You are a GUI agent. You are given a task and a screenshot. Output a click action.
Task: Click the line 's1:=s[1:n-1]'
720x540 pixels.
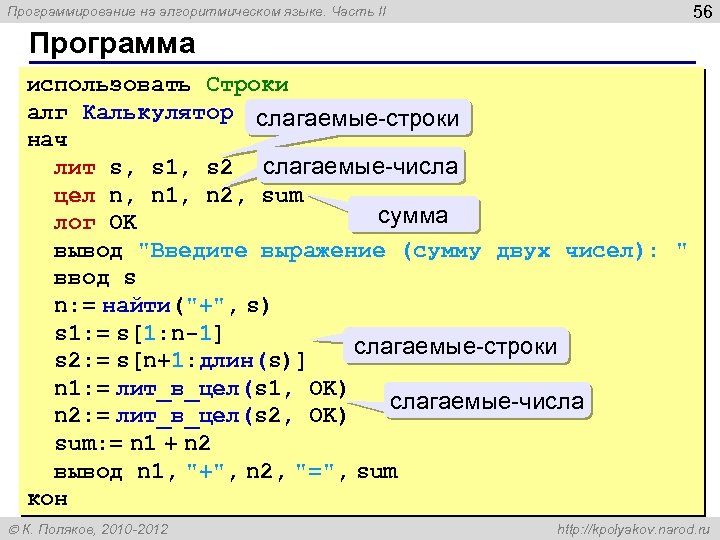(138, 333)
